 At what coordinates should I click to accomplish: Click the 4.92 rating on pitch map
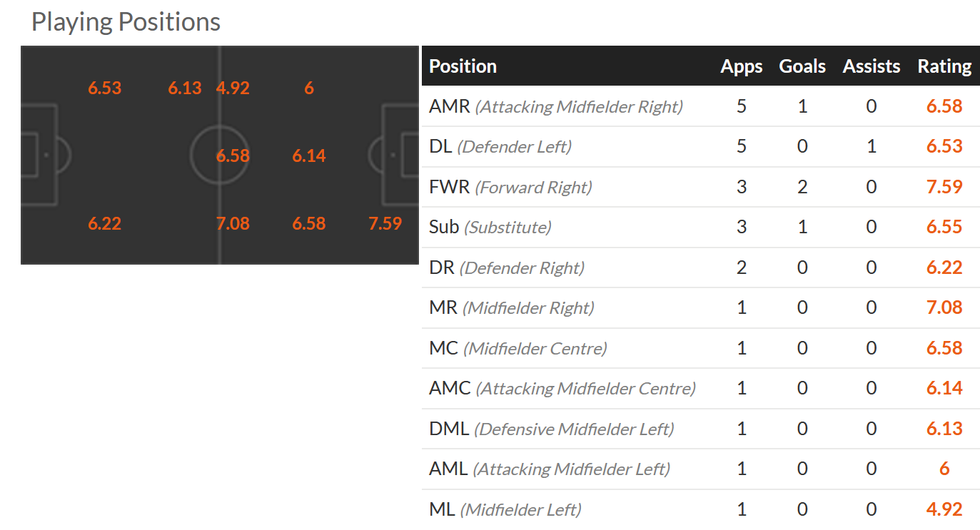point(233,88)
